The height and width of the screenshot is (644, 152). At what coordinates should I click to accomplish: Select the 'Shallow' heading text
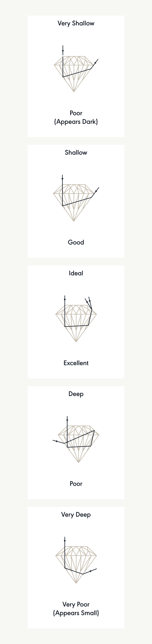click(x=76, y=153)
